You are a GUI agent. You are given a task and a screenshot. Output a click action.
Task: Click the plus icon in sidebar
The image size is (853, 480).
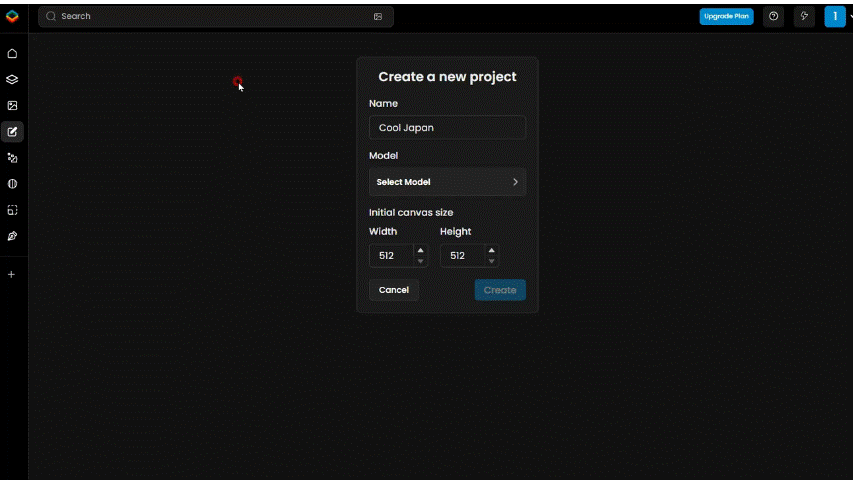tap(11, 275)
